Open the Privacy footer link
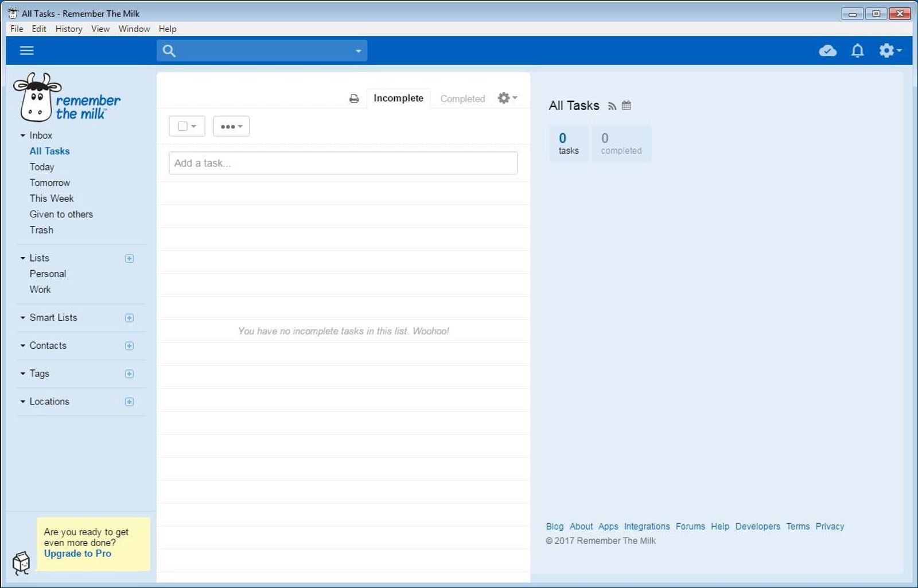The height and width of the screenshot is (588, 918). (830, 527)
